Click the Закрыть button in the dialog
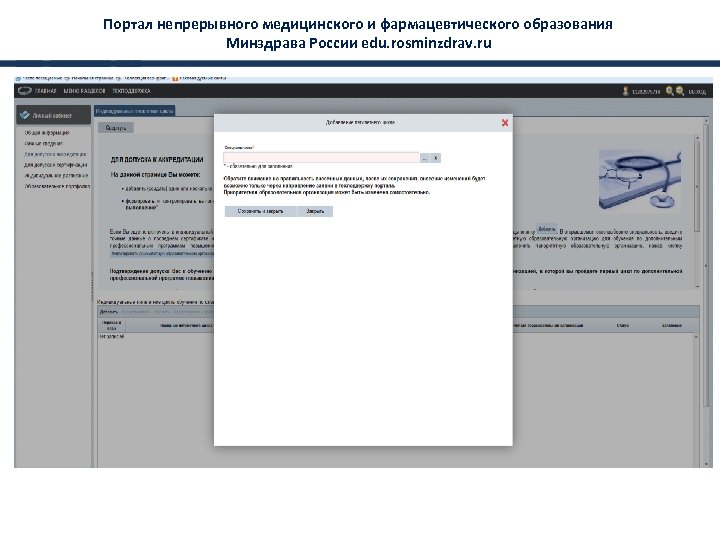 315,211
